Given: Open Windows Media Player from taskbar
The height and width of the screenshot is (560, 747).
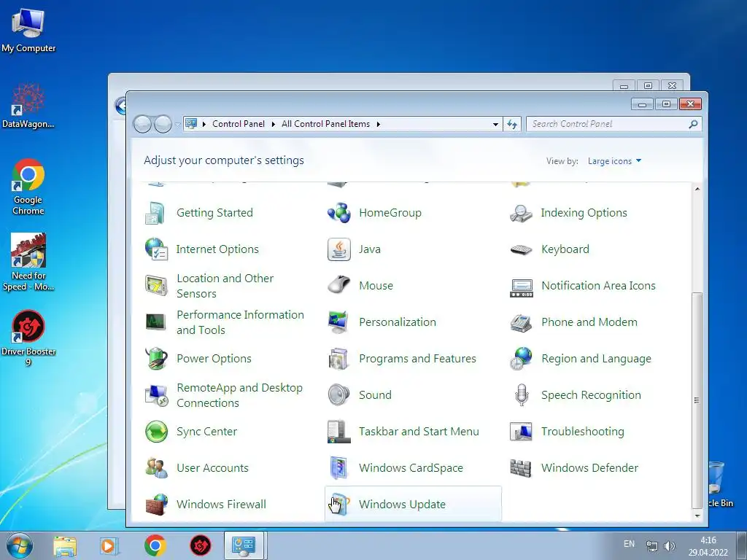Looking at the screenshot, I should tap(109, 546).
